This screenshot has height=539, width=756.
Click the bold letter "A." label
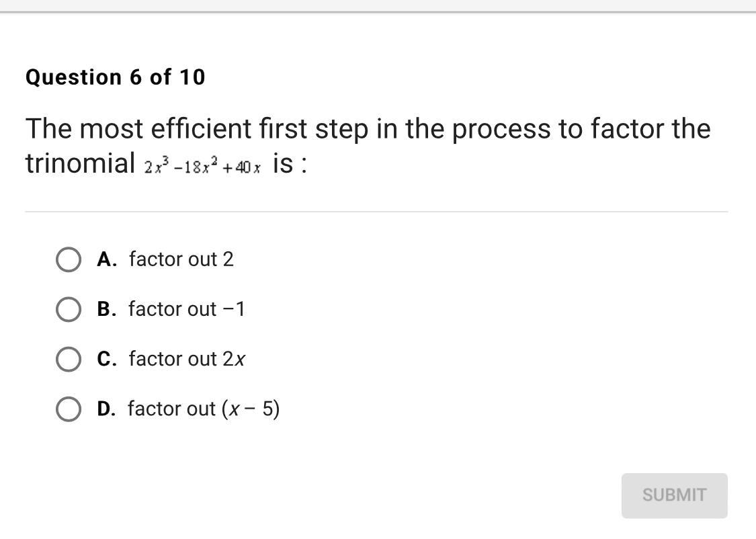click(107, 259)
